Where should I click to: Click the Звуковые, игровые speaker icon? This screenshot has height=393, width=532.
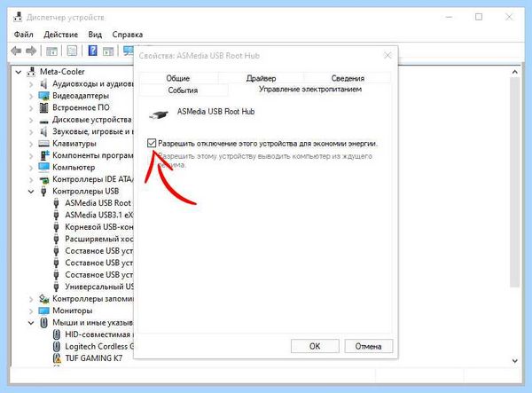43,131
